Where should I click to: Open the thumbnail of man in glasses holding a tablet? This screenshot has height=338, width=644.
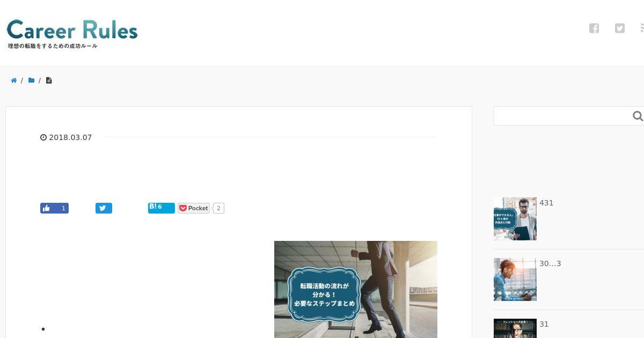pos(515,219)
